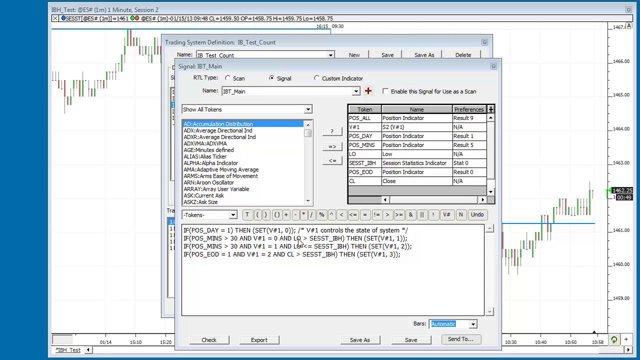This screenshot has width=640, height=360.
Task: Select AD:Accumulation Distribution in token list
Action: point(243,124)
